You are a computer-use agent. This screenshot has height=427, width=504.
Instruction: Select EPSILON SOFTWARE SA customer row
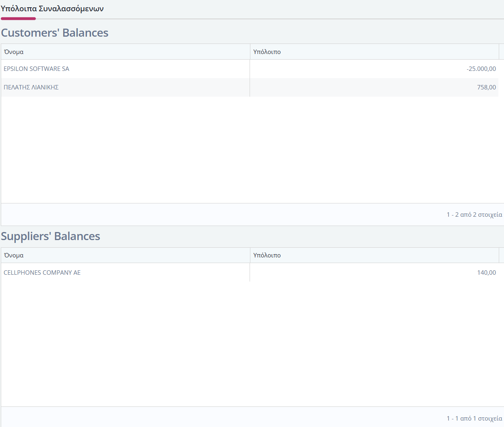coord(250,69)
